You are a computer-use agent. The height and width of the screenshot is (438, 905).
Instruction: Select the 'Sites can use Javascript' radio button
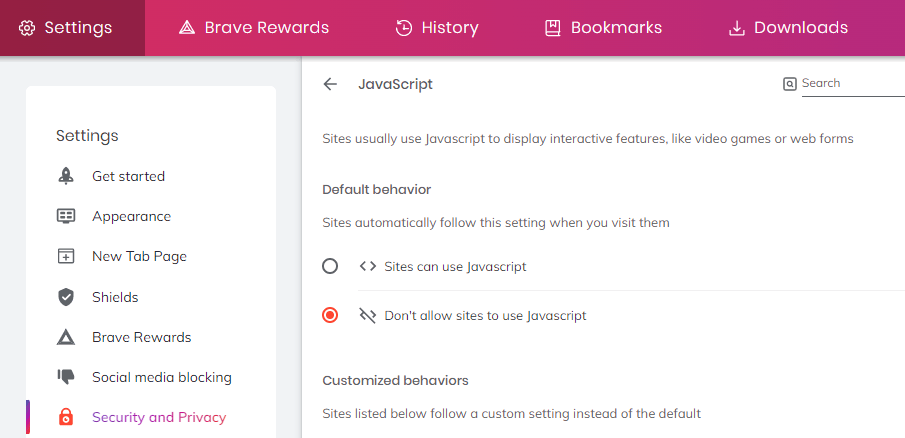click(330, 266)
